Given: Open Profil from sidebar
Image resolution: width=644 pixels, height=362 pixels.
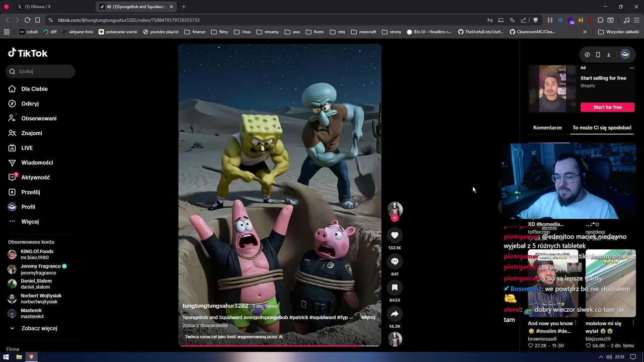Looking at the screenshot, I should click(28, 207).
